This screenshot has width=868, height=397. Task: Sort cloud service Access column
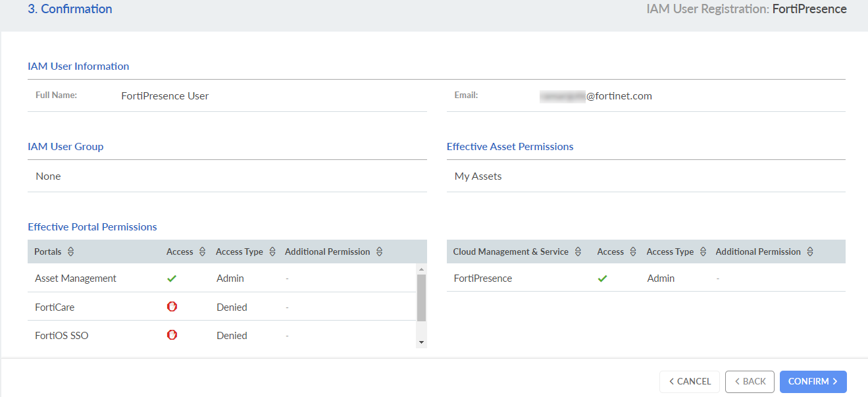click(633, 251)
